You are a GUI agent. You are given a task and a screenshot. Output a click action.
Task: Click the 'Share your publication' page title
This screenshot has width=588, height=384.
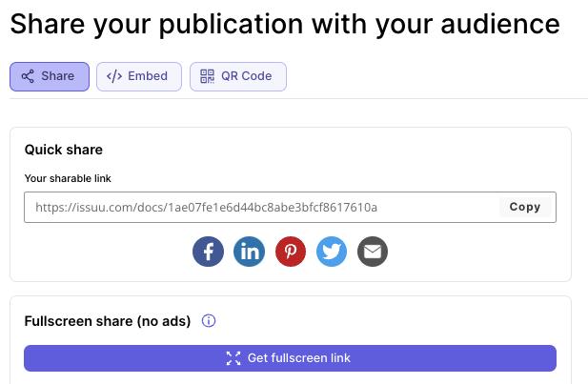tap(285, 24)
